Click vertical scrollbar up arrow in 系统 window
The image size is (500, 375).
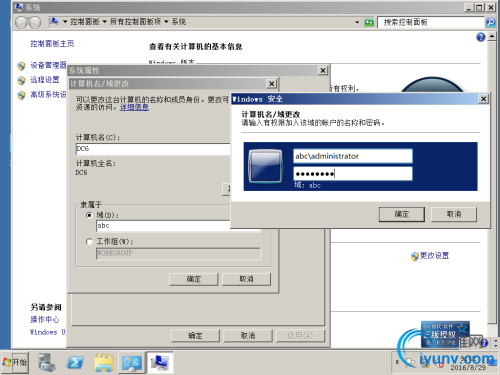coord(492,36)
